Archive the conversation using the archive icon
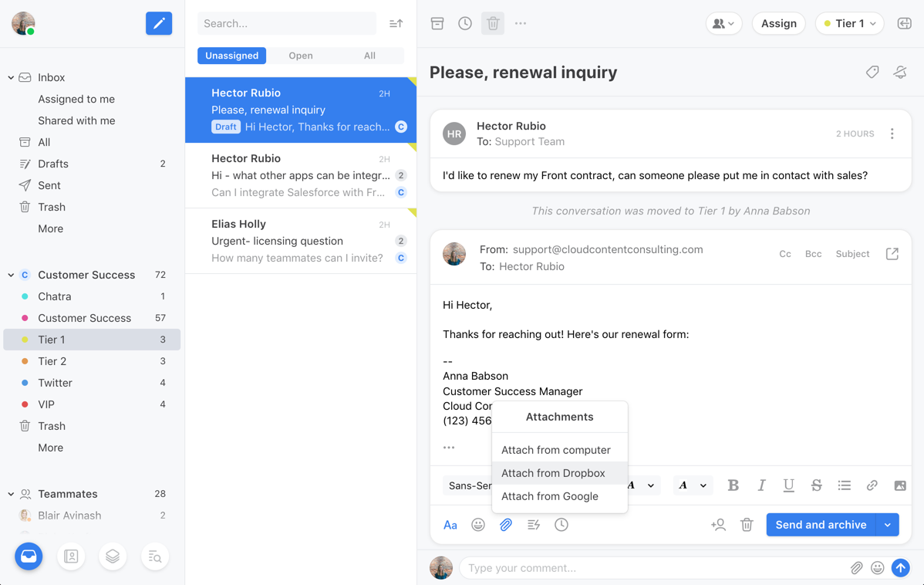This screenshot has height=585, width=924. coord(437,23)
